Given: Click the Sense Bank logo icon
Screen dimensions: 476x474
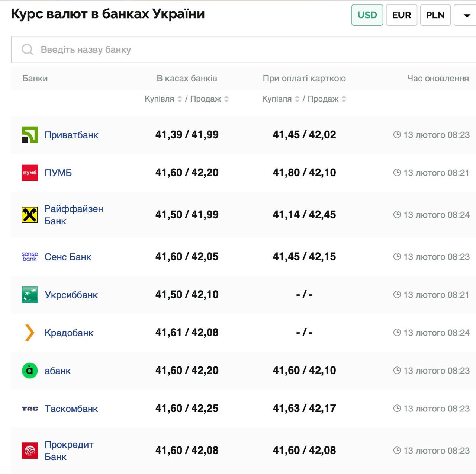Looking at the screenshot, I should 30,257.
